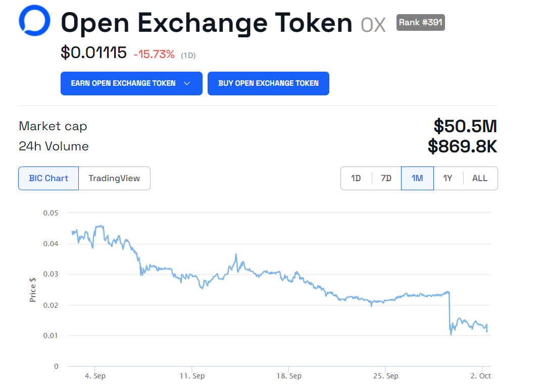Select the 1Y time range
The image size is (546, 392).
click(x=448, y=178)
